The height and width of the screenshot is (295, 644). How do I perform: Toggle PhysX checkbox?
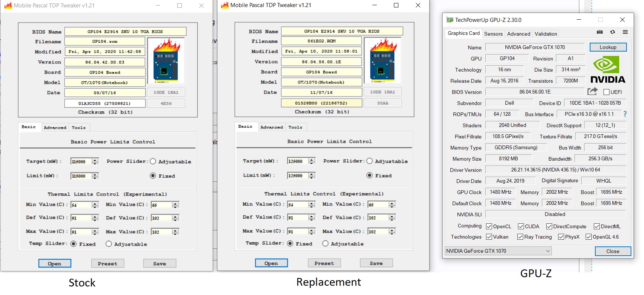pos(561,237)
